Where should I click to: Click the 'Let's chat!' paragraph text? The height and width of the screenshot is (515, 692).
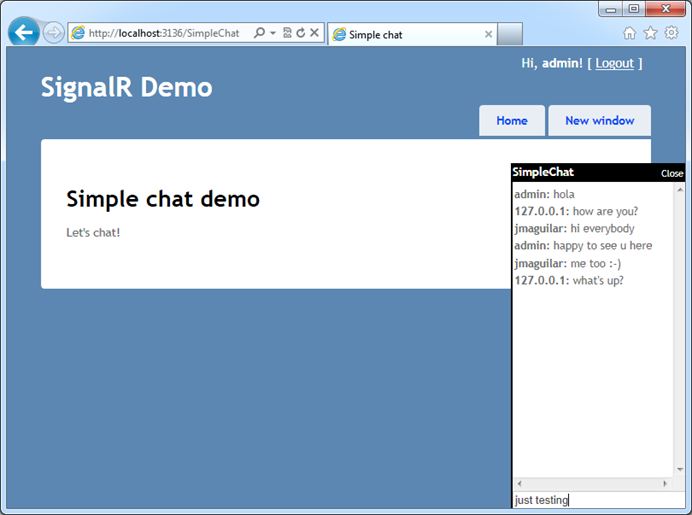pos(93,233)
